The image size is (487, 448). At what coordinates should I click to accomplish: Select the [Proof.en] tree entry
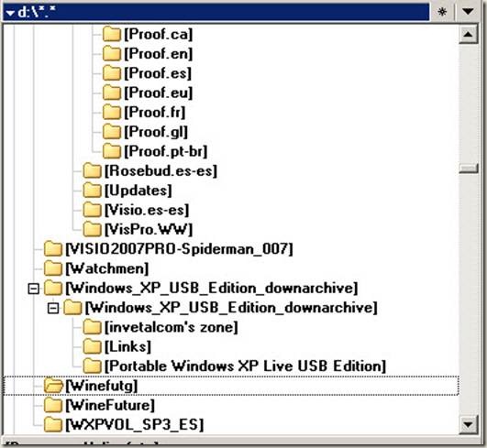(x=159, y=54)
